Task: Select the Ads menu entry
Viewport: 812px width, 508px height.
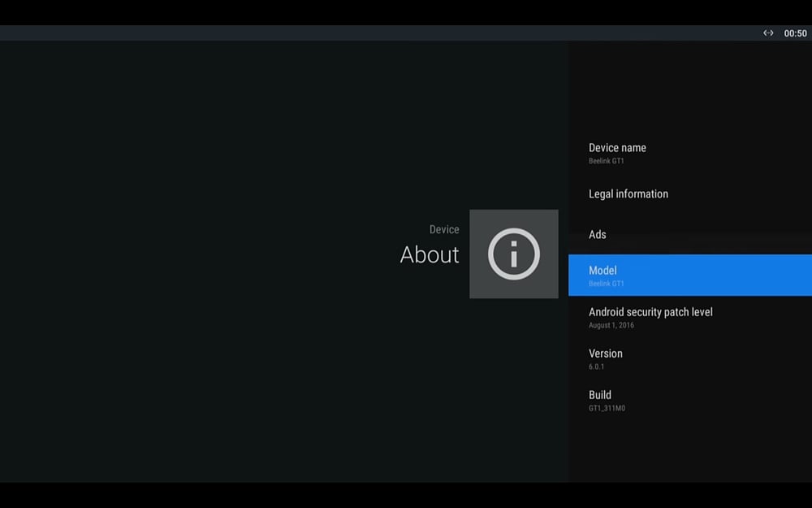Action: (598, 235)
